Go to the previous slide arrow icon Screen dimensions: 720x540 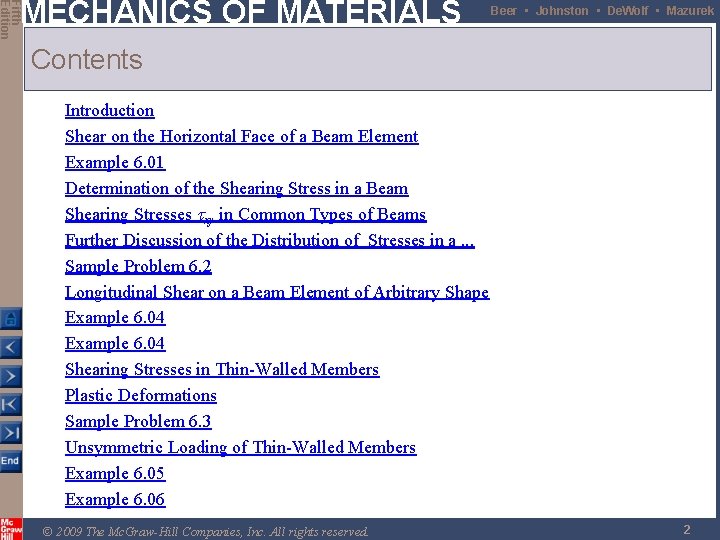click(11, 347)
